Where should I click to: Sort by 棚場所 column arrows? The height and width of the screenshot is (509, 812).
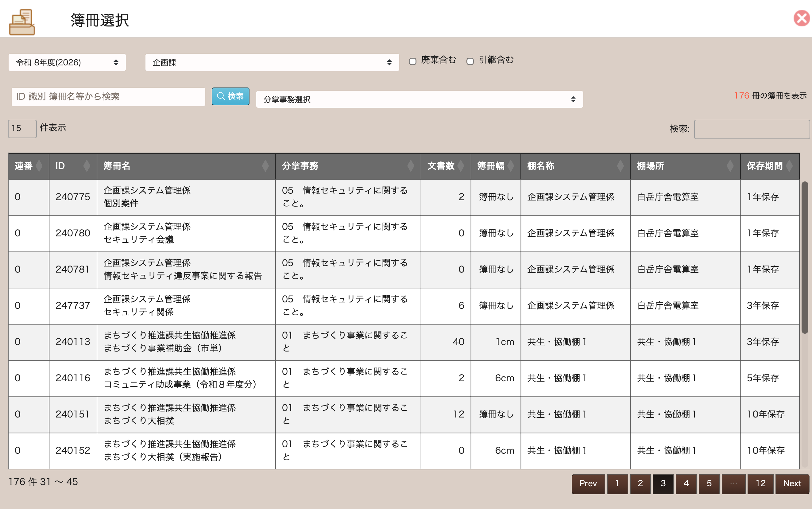click(730, 166)
